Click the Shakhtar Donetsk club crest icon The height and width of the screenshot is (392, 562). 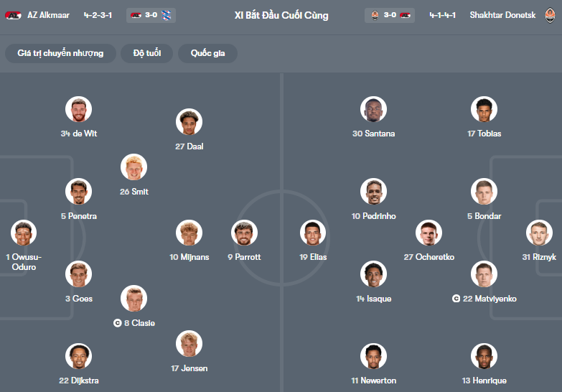pos(550,15)
